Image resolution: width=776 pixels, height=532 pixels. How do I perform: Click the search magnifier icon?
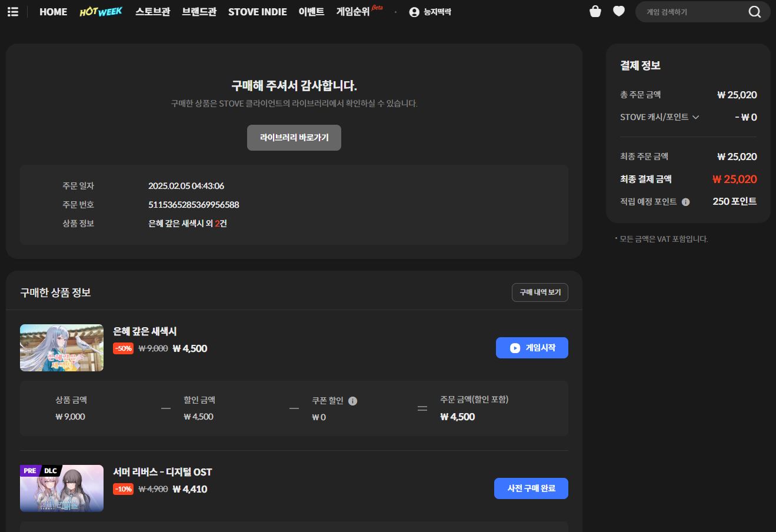(754, 11)
